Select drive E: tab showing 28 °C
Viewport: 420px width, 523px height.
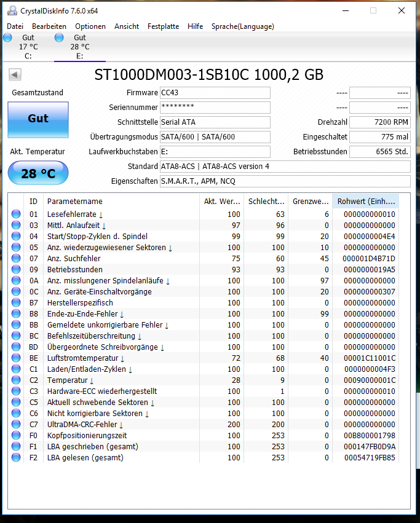80,47
